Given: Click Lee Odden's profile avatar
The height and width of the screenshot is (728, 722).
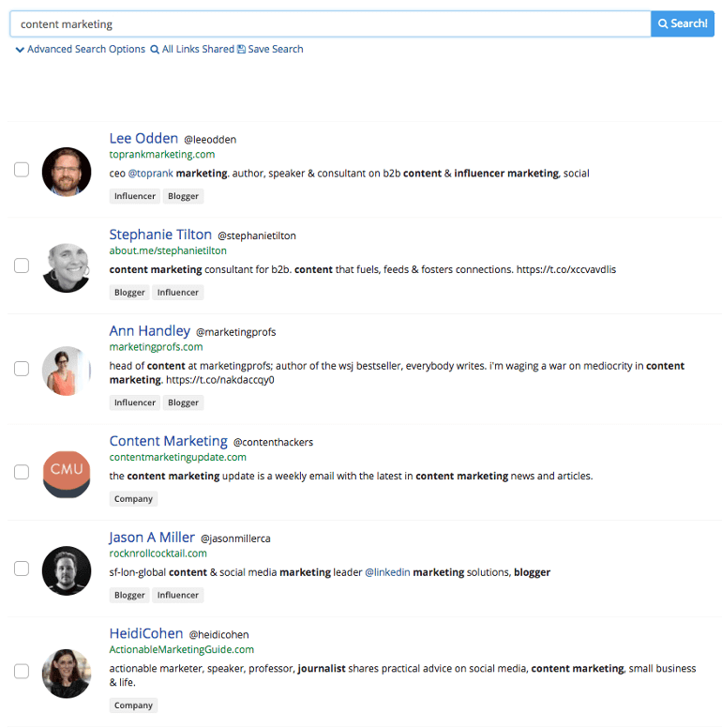Looking at the screenshot, I should pyautogui.click(x=67, y=172).
